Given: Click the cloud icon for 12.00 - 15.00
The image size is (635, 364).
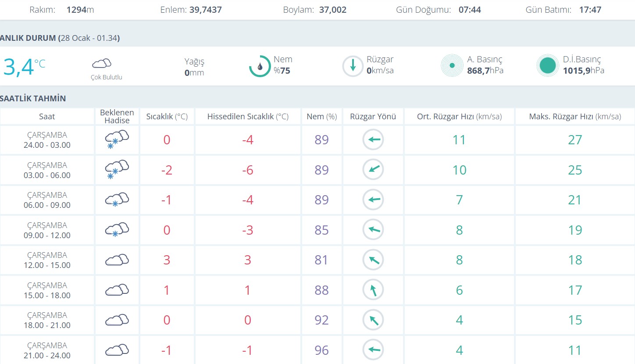Looking at the screenshot, I should (117, 260).
